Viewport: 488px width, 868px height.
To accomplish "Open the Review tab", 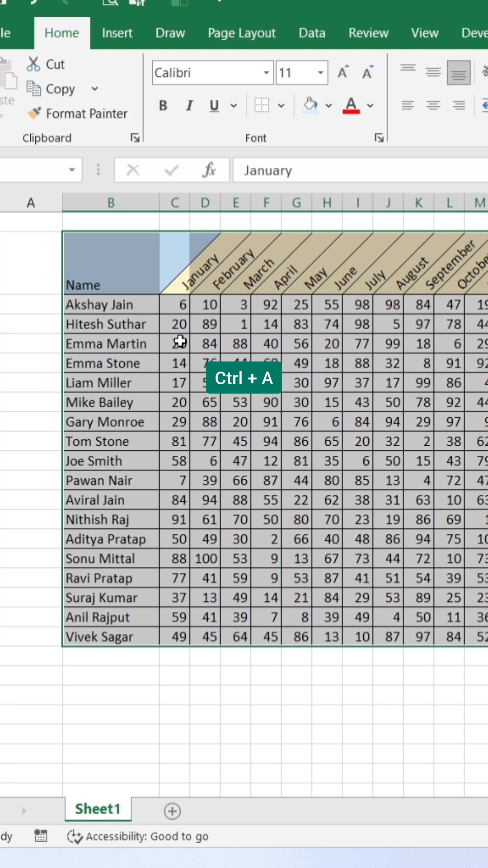I will pyautogui.click(x=368, y=33).
